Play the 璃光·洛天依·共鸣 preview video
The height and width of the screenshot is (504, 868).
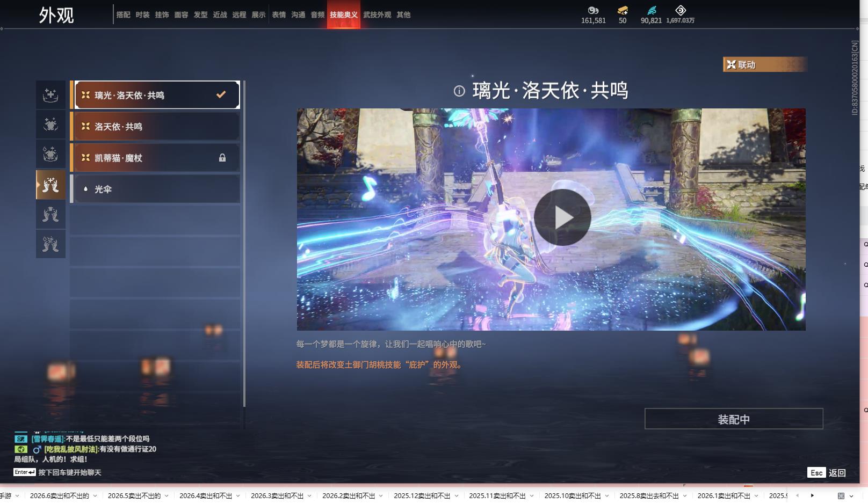point(562,217)
